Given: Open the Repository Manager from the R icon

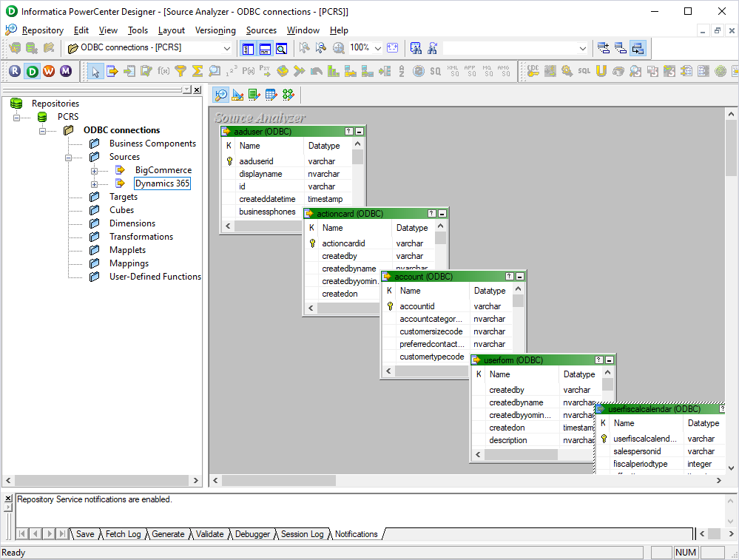Looking at the screenshot, I should click(15, 71).
